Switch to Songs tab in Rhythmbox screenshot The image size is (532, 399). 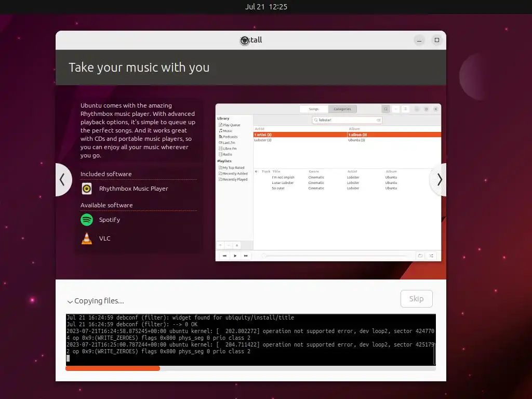[x=314, y=109]
